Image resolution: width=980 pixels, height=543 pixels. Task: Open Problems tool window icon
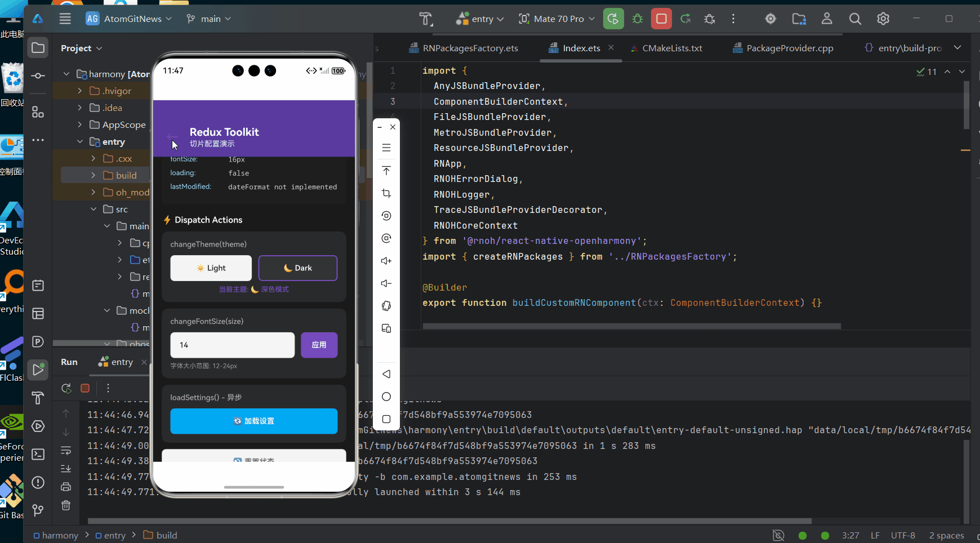pos(38,482)
